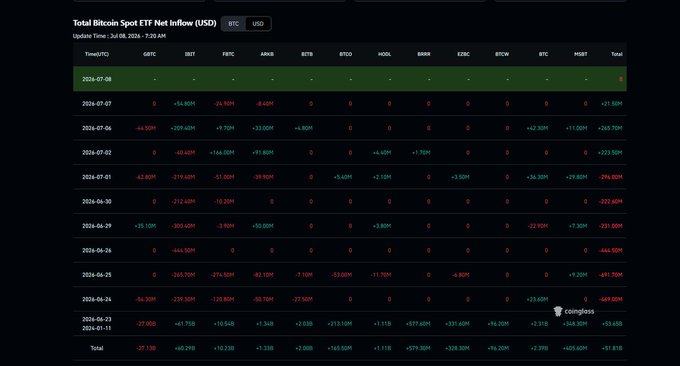Click the -296.00M total for 2026-07-01
This screenshot has height=366, width=680.
click(x=610, y=177)
